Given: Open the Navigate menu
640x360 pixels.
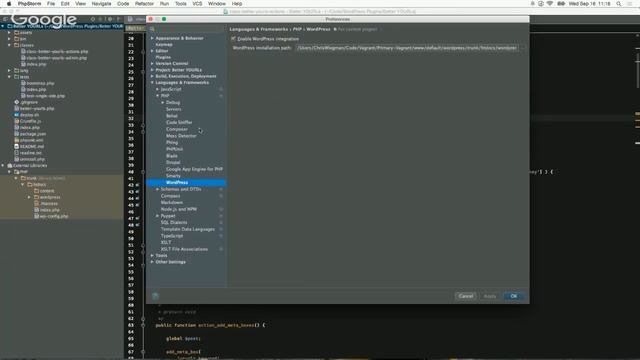Looking at the screenshot, I should 101,4.
